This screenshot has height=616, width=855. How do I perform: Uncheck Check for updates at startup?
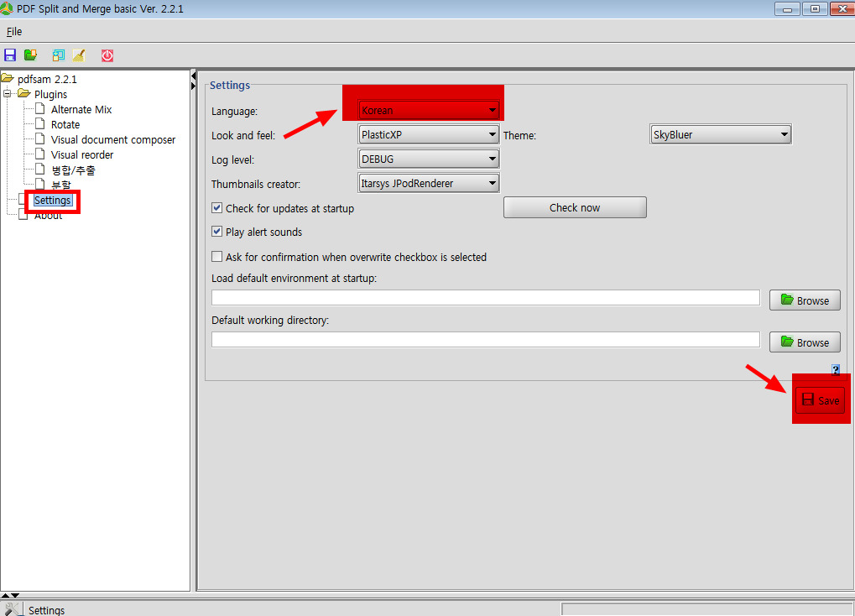point(217,208)
